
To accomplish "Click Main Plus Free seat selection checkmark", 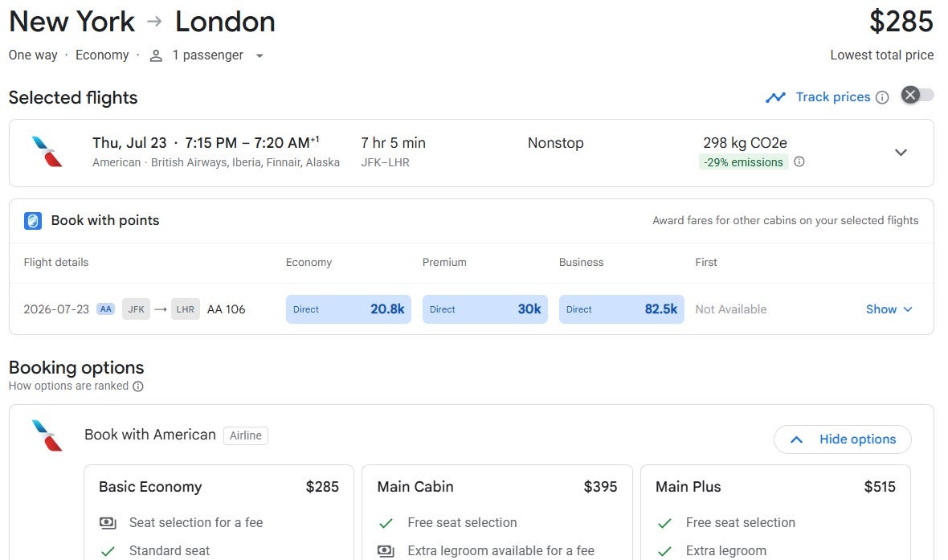I will click(664, 523).
